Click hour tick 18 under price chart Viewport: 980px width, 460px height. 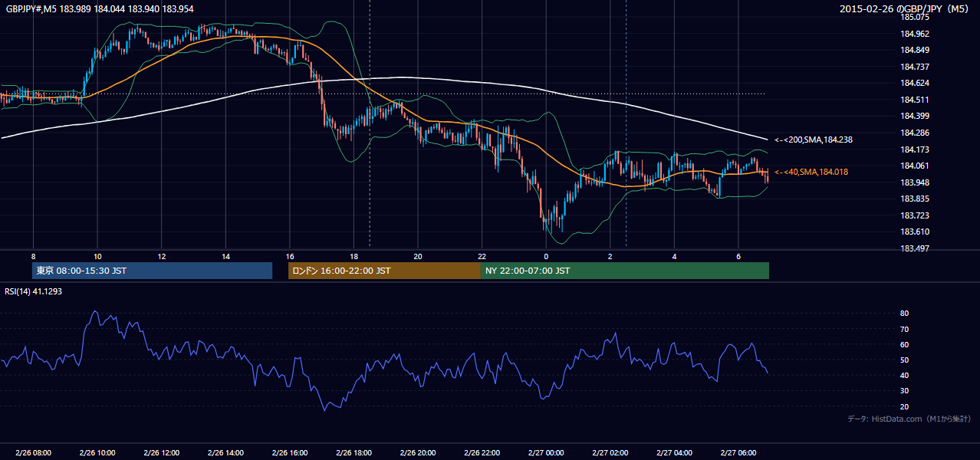click(x=354, y=256)
